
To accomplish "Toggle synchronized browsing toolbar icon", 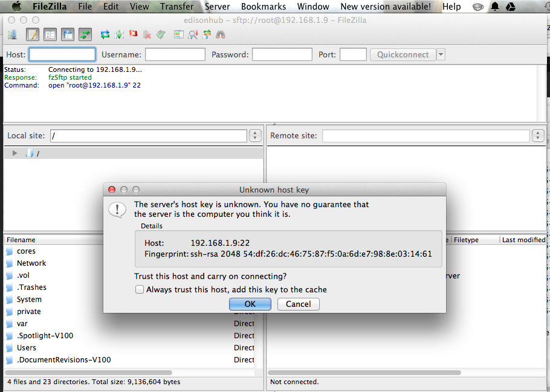I will [x=207, y=34].
